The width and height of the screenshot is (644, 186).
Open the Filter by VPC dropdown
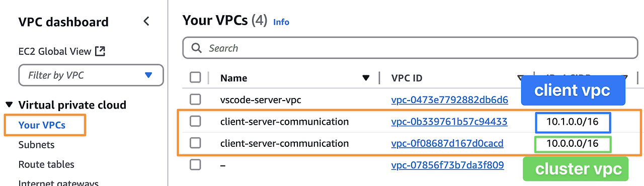(x=91, y=75)
